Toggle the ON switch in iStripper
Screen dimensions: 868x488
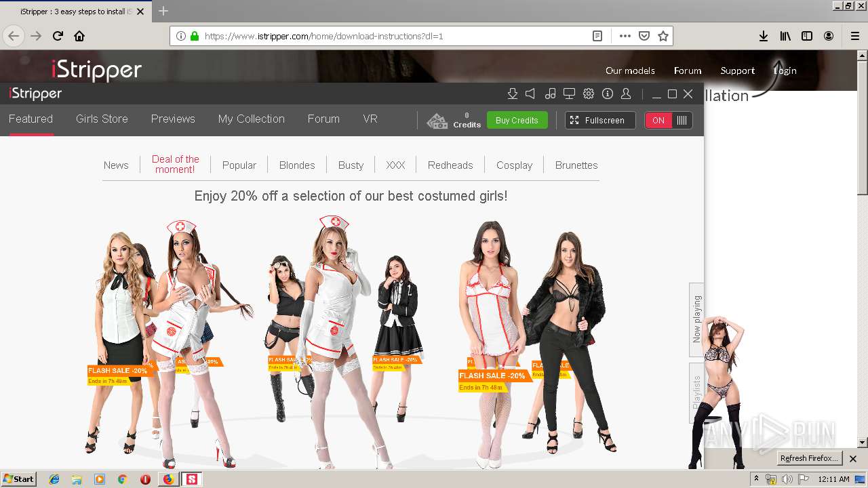point(669,120)
